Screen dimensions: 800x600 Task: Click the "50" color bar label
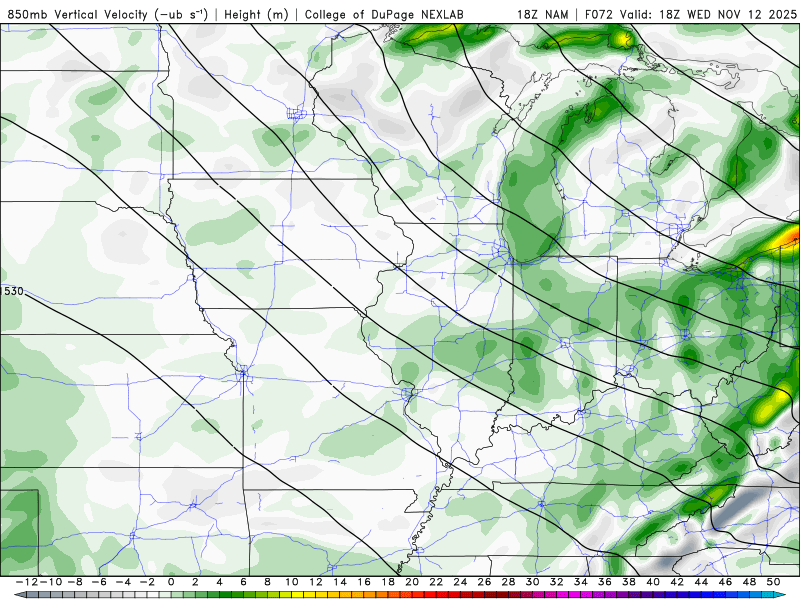(773, 582)
